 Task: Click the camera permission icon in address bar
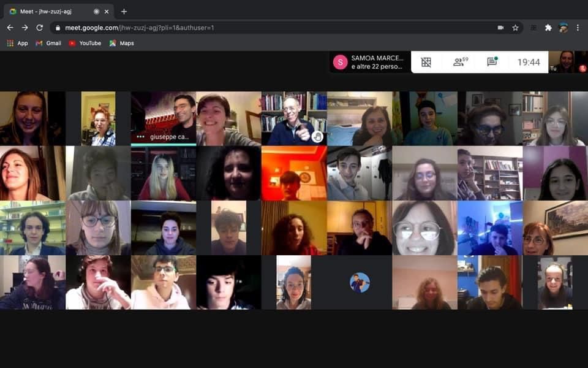pos(500,28)
